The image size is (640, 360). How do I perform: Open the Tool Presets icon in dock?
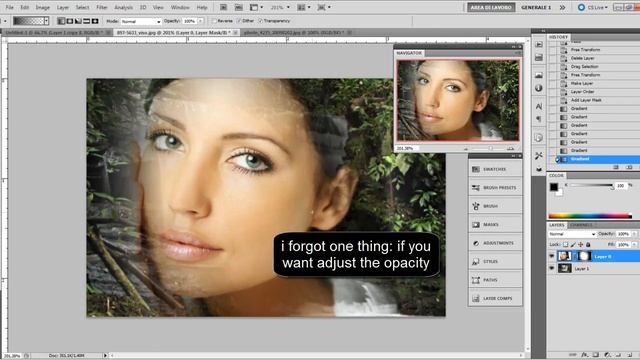click(539, 156)
